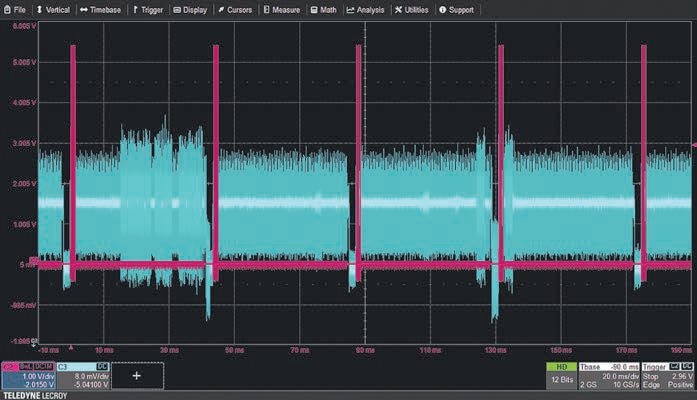The height and width of the screenshot is (400, 697).
Task: Open the Cursors menu
Action: [235, 9]
